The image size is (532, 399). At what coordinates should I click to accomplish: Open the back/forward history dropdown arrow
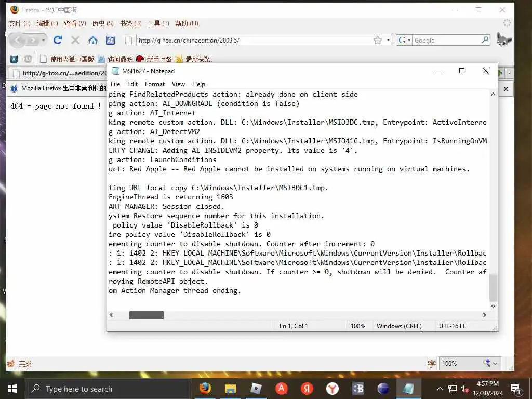(44, 41)
